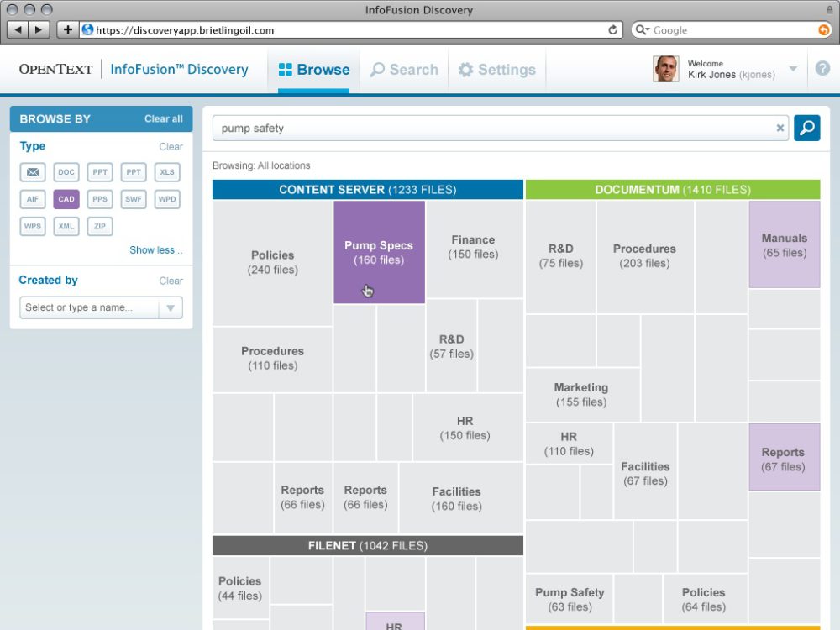Reload the page with the refresh icon
840x630 pixels.
[613, 30]
